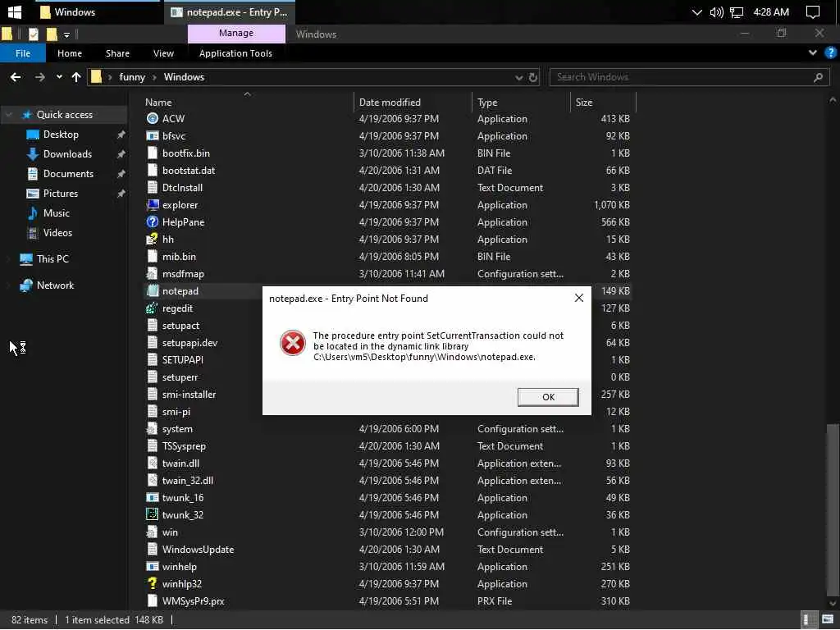840x630 pixels.
Task: Sort by the Name column header
Action: 158,103
